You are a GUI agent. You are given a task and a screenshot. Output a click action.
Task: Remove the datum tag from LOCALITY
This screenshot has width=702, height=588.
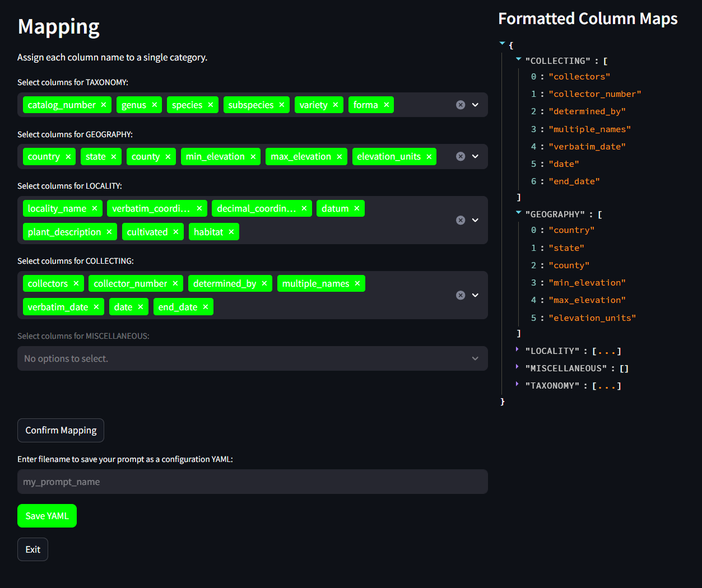click(x=357, y=209)
